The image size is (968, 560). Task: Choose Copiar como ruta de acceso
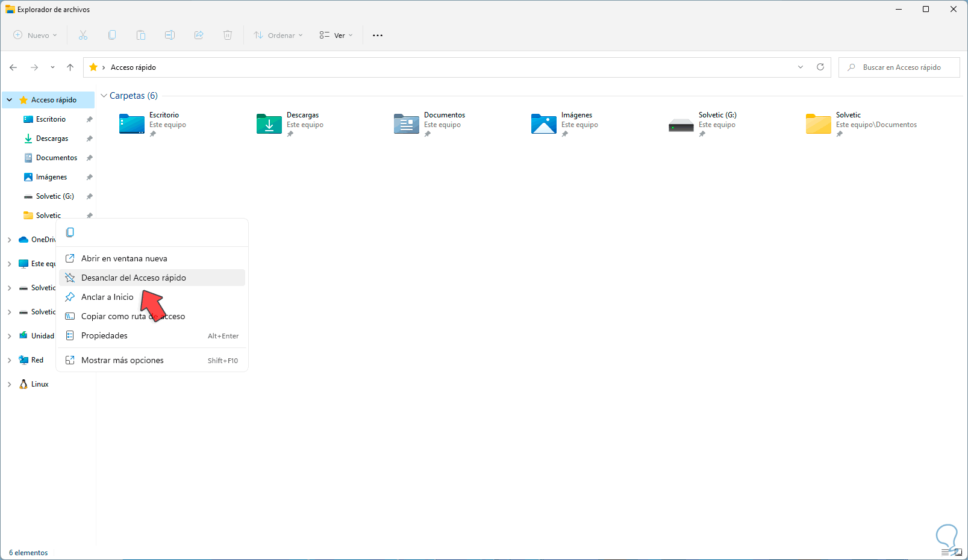click(152, 316)
